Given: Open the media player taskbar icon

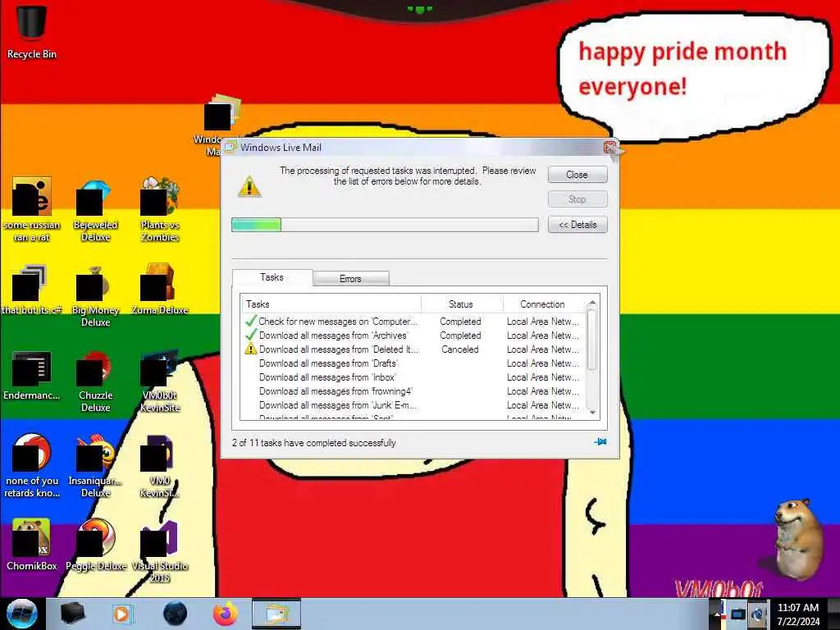Looking at the screenshot, I should pos(121,614).
